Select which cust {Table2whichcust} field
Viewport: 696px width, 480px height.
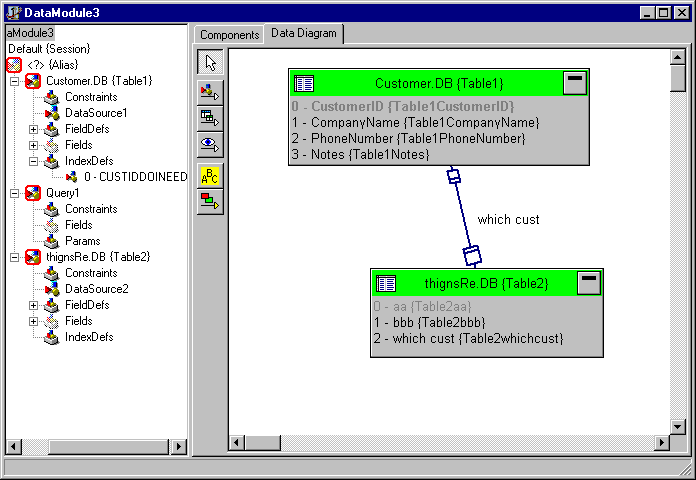(x=468, y=338)
